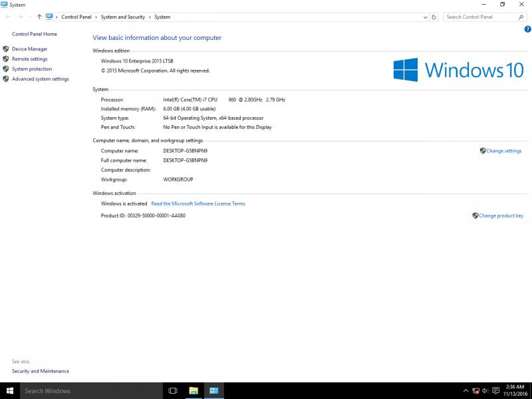
Task: Open the network status tray icon
Action: click(x=476, y=391)
